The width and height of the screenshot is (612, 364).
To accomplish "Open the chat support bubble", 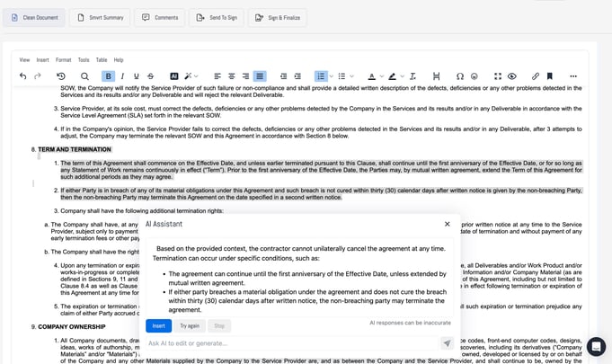I will click(x=596, y=346).
